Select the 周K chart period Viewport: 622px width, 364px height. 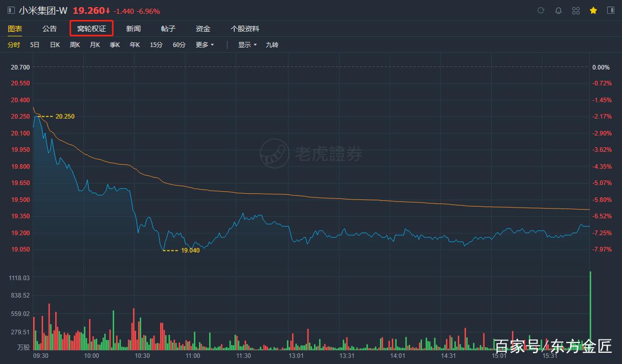75,45
